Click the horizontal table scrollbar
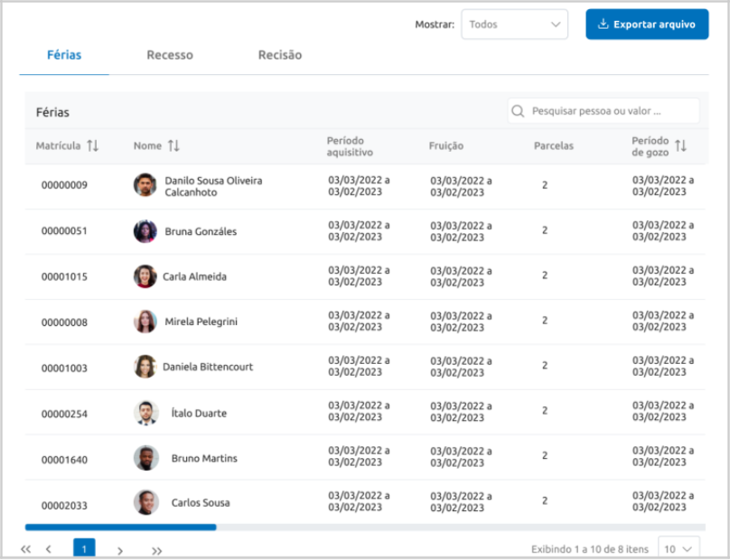730x560 pixels. coord(121,527)
